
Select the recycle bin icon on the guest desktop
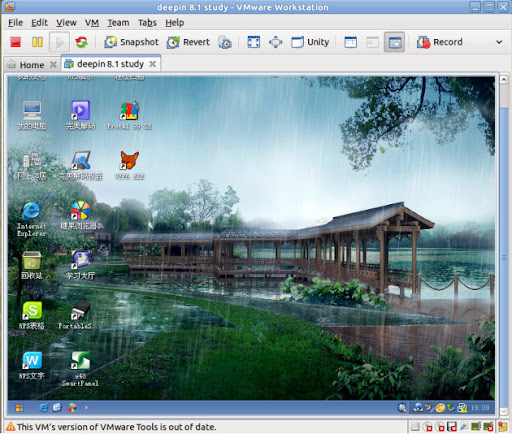(32, 265)
